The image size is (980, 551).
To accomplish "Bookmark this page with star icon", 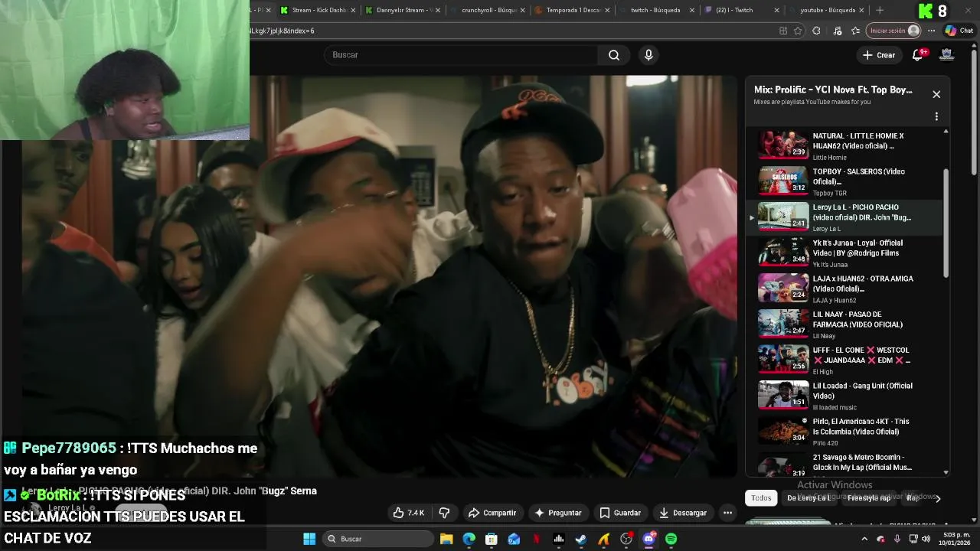I will pos(798,31).
